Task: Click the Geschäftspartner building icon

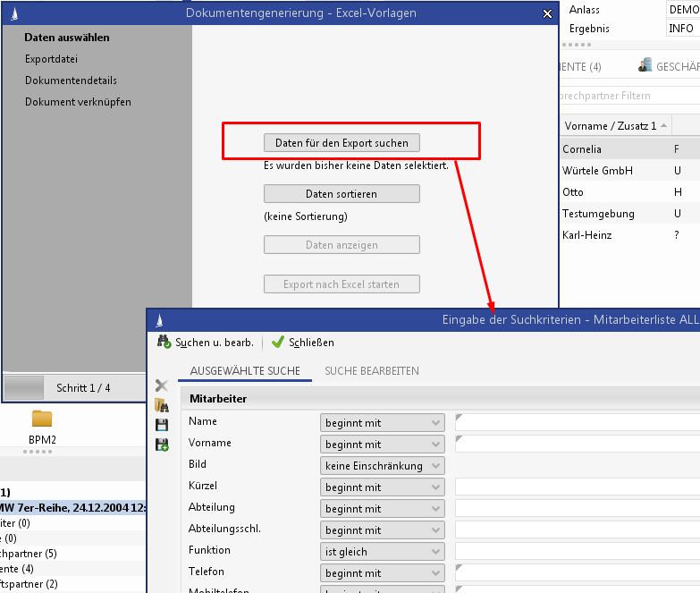Action: pyautogui.click(x=645, y=66)
